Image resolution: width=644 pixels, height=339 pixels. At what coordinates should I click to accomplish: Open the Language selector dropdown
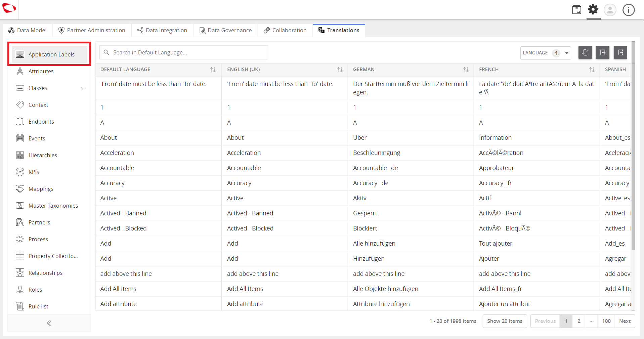[x=546, y=53]
